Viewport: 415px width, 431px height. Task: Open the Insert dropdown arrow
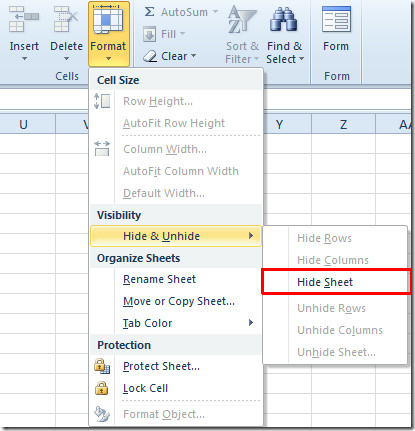click(24, 59)
